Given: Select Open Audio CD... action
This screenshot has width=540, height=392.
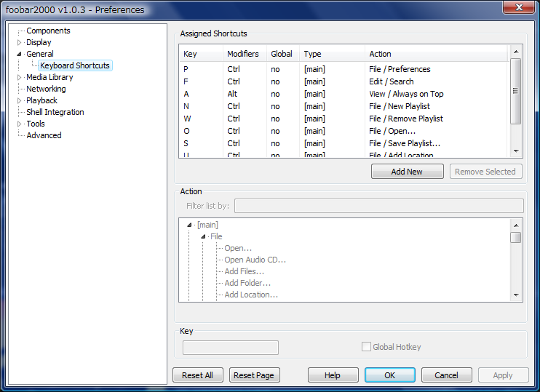Looking at the screenshot, I should point(255,260).
